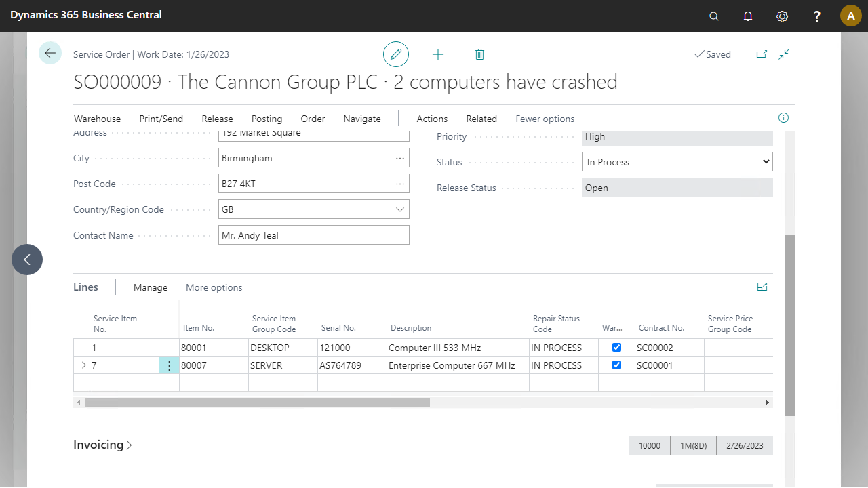Image resolution: width=868 pixels, height=488 pixels.
Task: Open the Navigate menu
Action: click(x=362, y=119)
